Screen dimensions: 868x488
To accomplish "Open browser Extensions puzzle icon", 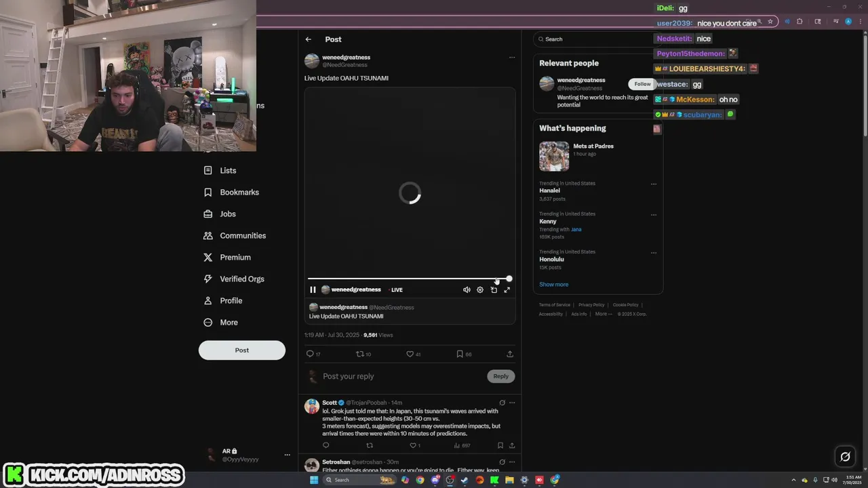I will click(x=800, y=22).
